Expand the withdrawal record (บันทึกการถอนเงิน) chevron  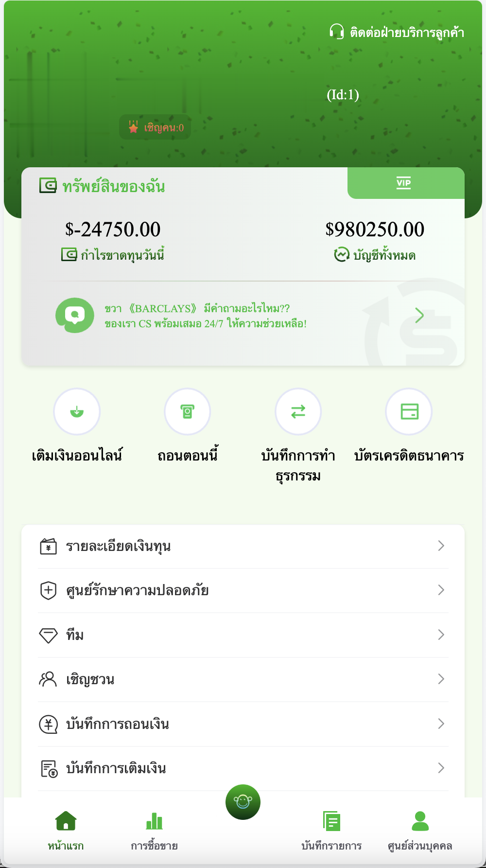[x=441, y=724]
